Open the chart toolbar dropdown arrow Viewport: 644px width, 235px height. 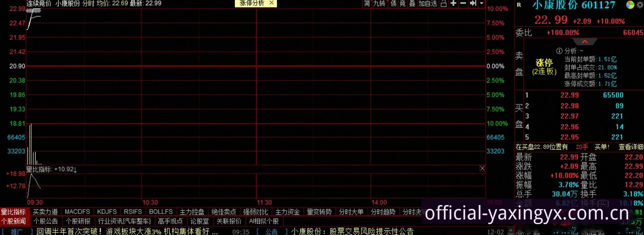point(482,3)
